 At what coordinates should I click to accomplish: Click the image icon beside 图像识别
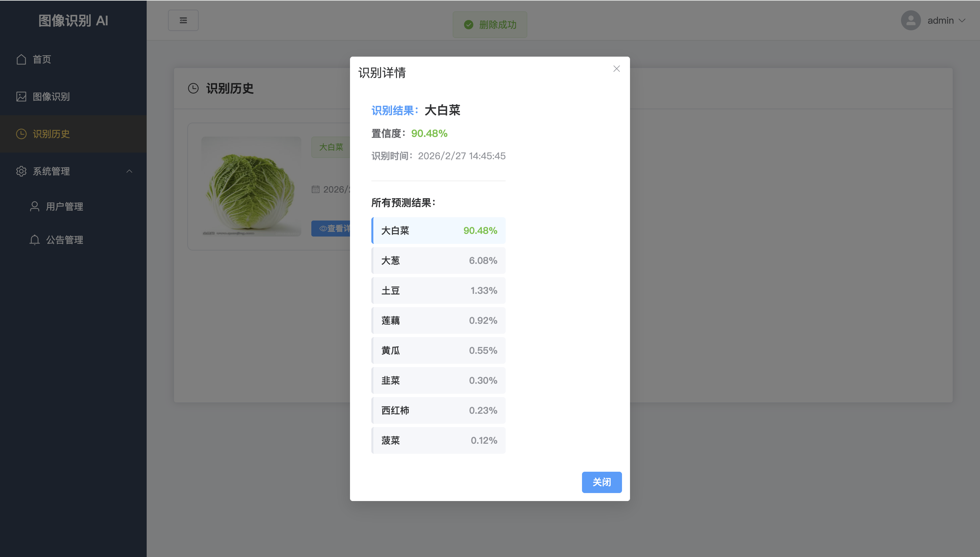pyautogui.click(x=21, y=96)
